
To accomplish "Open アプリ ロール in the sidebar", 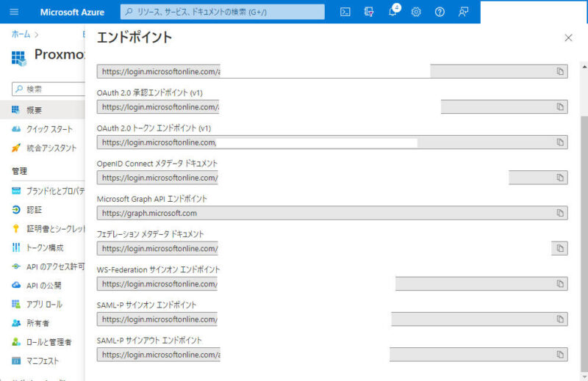I will click(43, 305).
